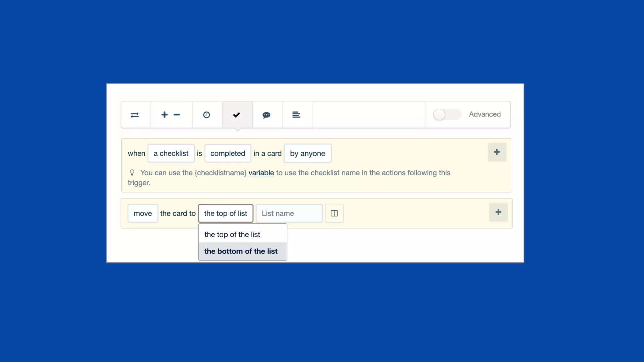
Task: Choose 'the top of the list' option
Action: [x=232, y=234]
